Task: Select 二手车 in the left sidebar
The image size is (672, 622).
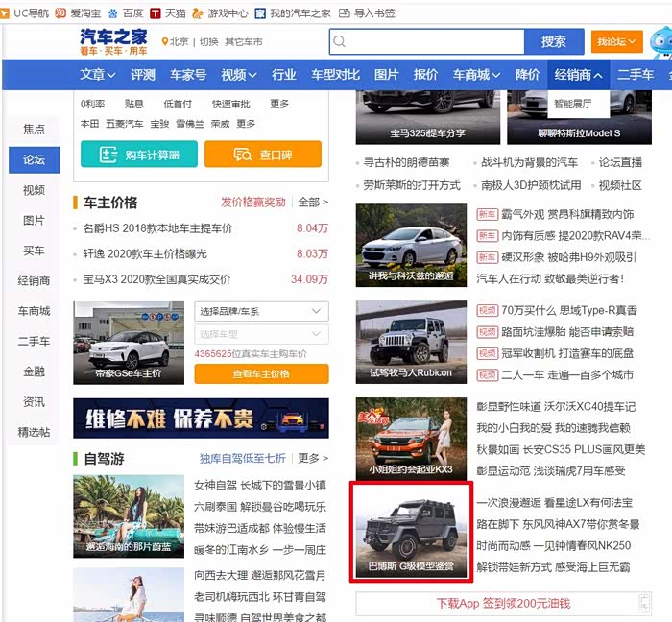Action: [34, 341]
